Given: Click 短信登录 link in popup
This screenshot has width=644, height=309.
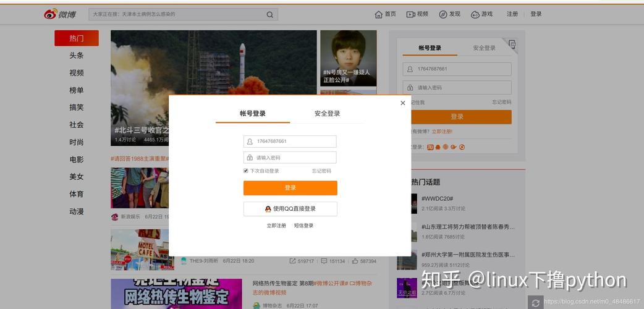Looking at the screenshot, I should tap(303, 226).
